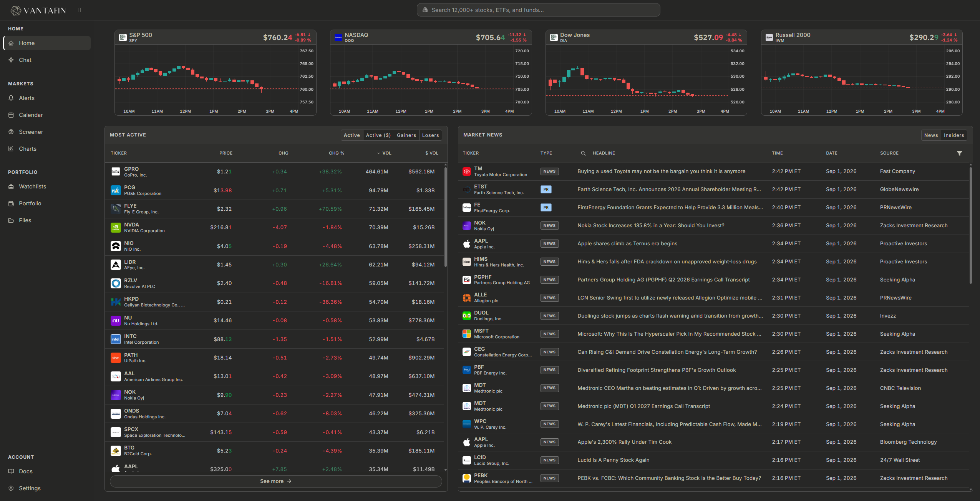This screenshot has height=501, width=980.
Task: Sort Most Active by PRICE column
Action: click(226, 153)
